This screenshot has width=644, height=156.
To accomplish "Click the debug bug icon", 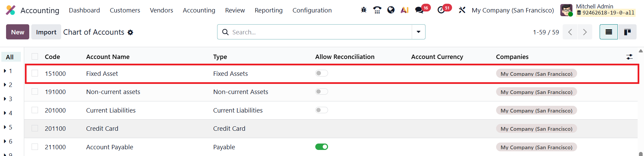I will [364, 10].
